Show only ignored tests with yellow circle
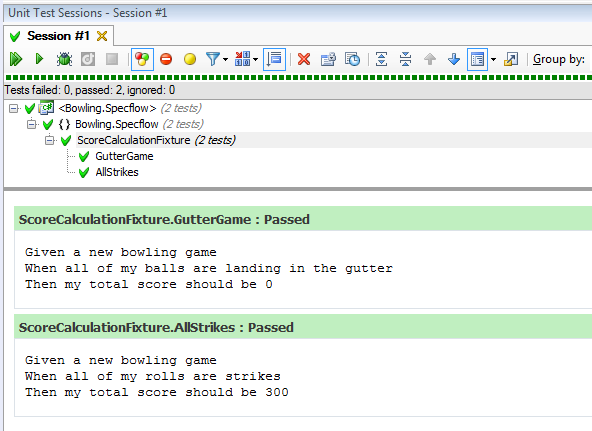Image resolution: width=592 pixels, height=431 pixels. pos(190,59)
